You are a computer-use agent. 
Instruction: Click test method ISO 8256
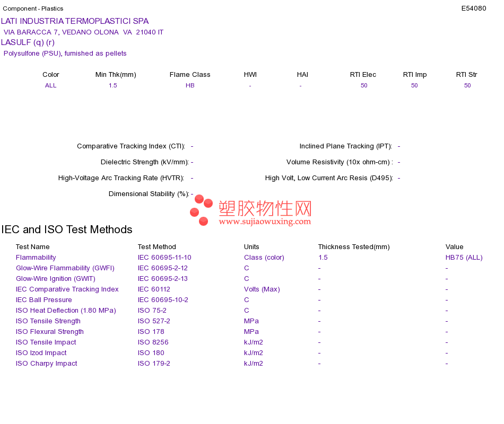click(153, 342)
